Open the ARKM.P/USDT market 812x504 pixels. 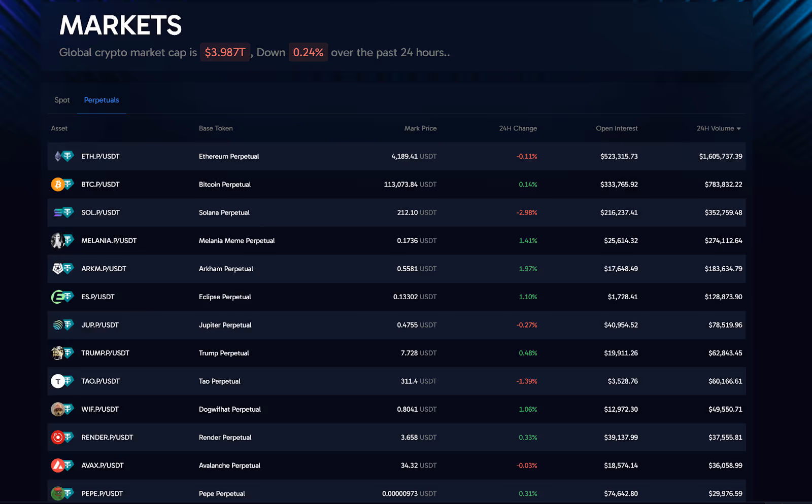pos(104,269)
